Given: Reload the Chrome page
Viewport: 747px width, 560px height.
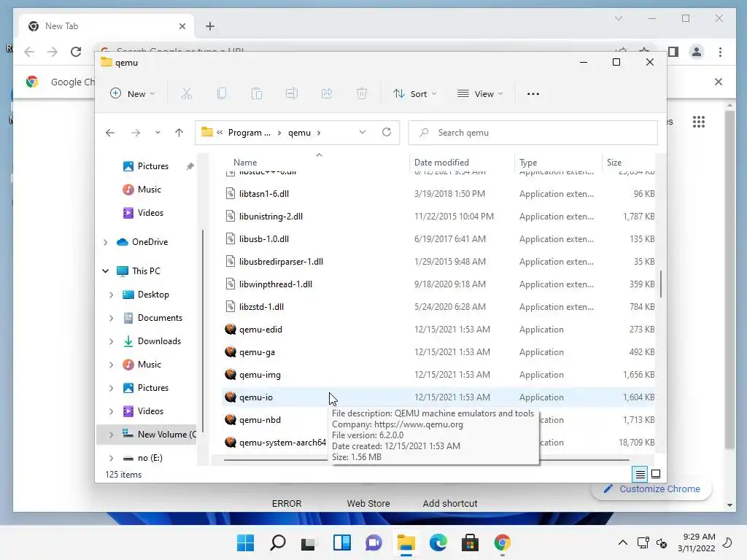Looking at the screenshot, I should 76,52.
